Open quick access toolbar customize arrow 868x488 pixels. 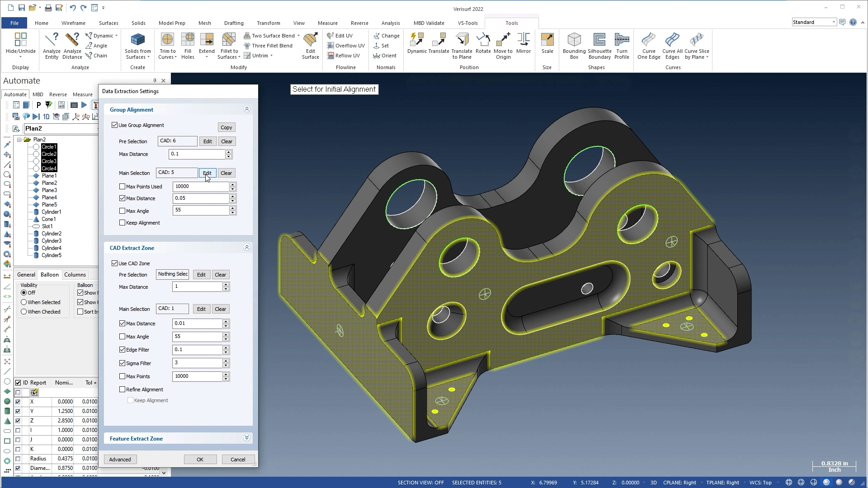click(x=104, y=8)
